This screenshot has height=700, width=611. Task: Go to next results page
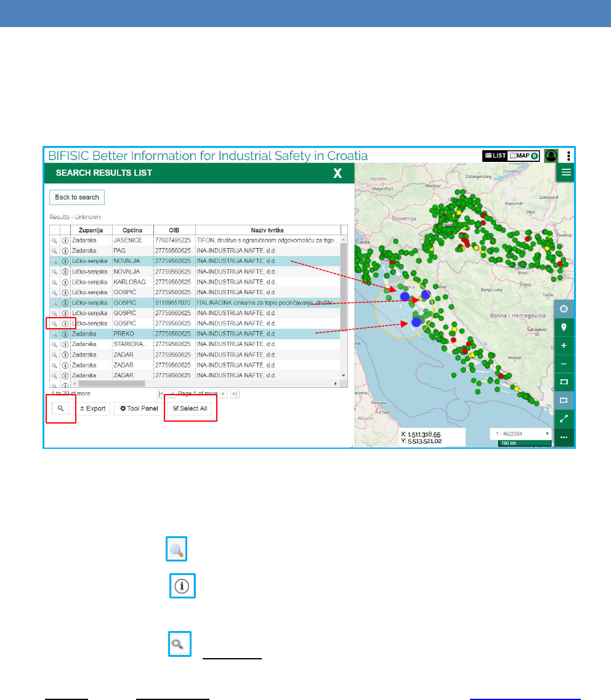coord(223,394)
